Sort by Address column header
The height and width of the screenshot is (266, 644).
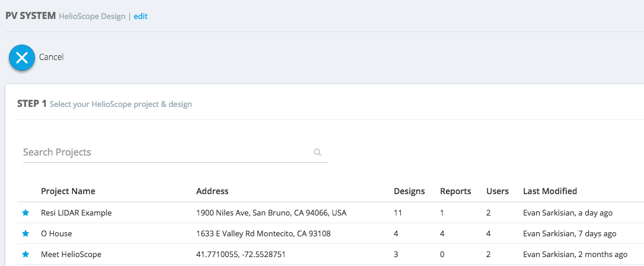(x=212, y=191)
